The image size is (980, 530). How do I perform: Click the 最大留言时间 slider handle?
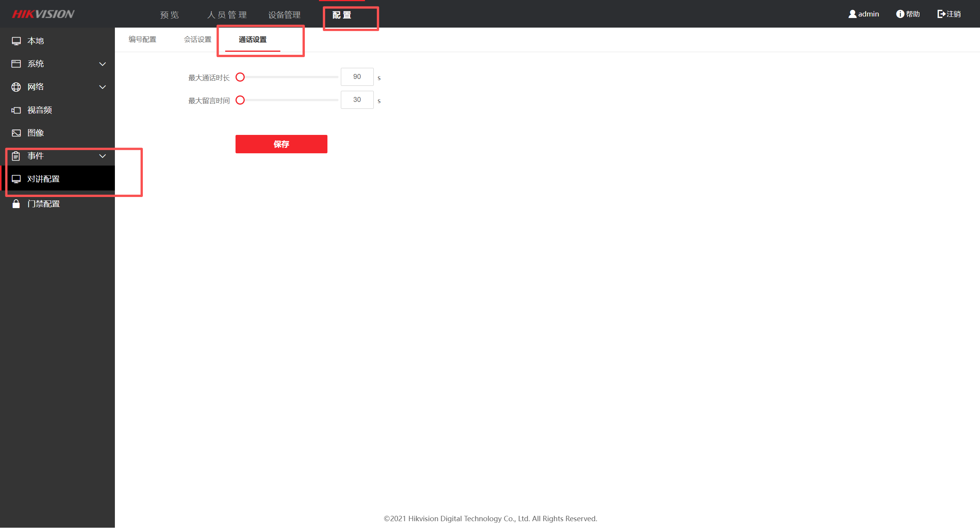(x=240, y=100)
